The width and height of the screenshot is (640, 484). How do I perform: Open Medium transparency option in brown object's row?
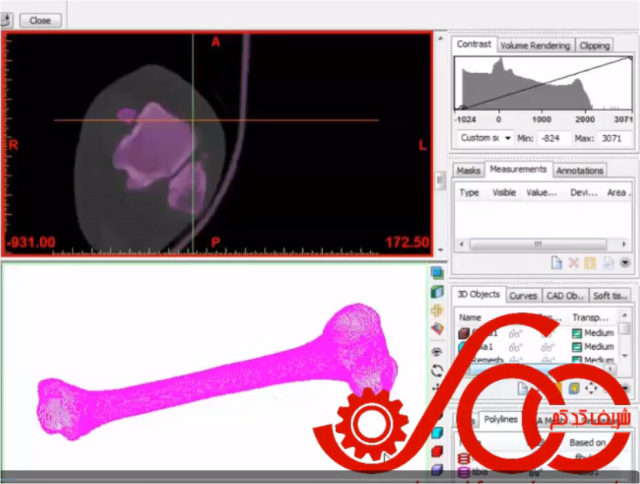coord(593,333)
